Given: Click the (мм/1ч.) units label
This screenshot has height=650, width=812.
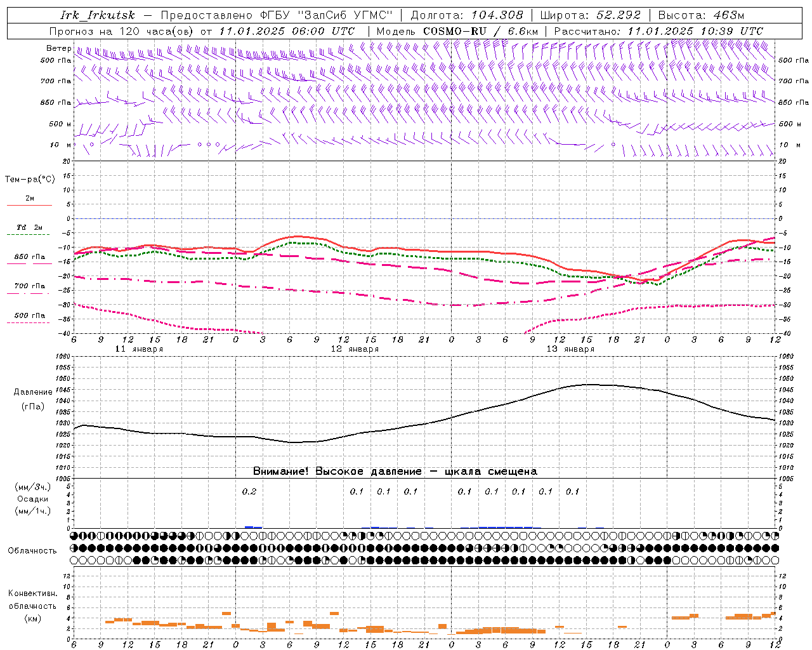Looking at the screenshot, I should 32,511.
